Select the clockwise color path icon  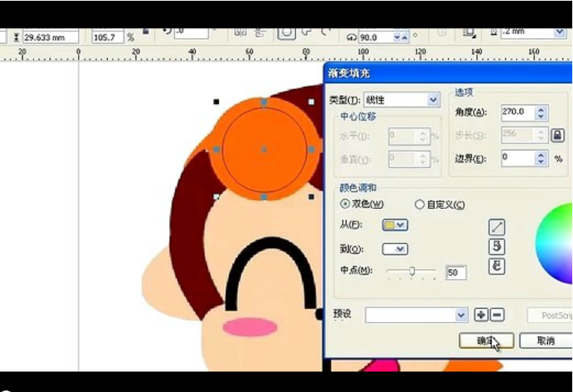497,266
